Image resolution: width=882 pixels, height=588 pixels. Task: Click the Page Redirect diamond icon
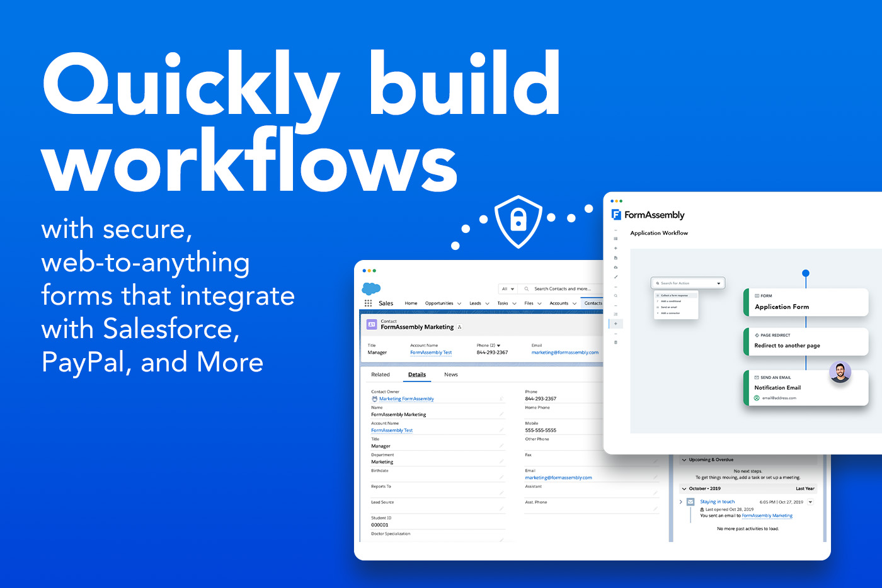click(757, 335)
